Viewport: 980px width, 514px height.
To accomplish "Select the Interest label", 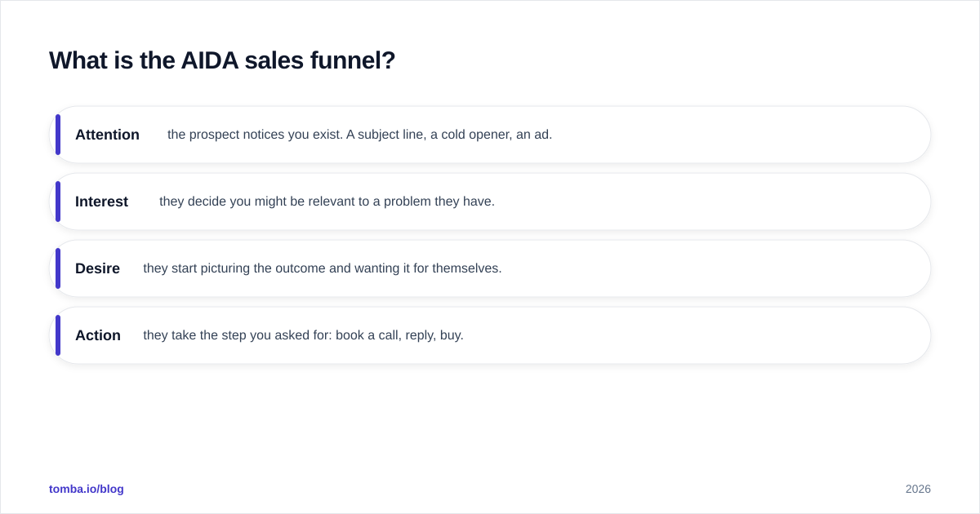I will point(101,202).
